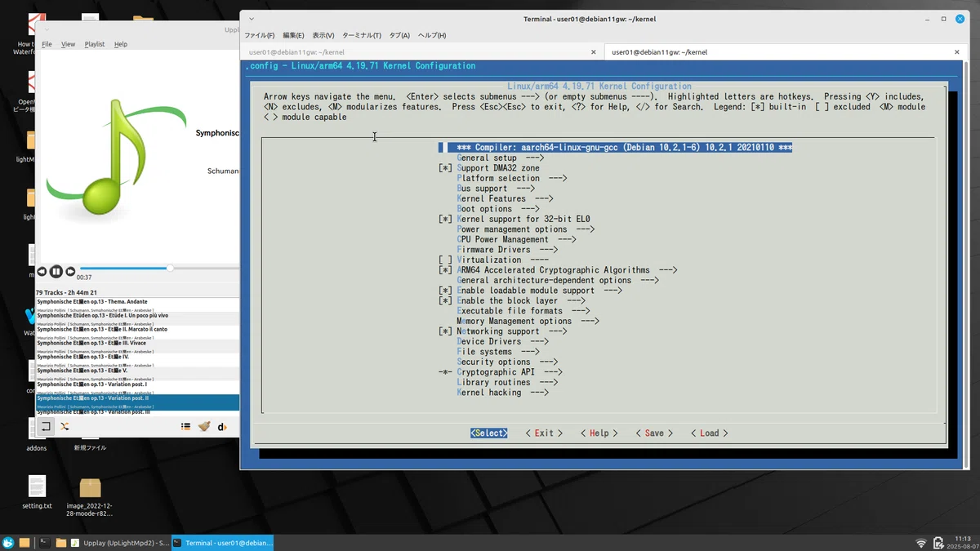This screenshot has width=980, height=551.
Task: Click the < Load > button
Action: 709,433
